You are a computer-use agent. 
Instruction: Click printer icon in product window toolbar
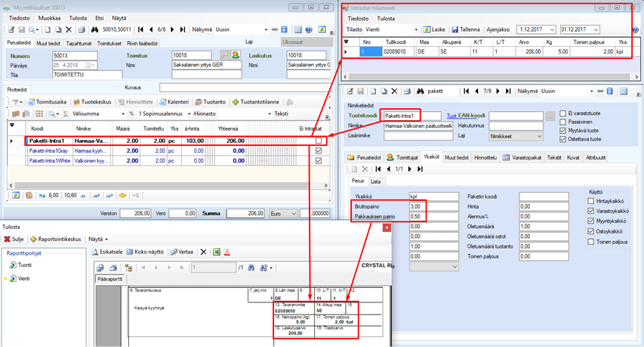[407, 91]
